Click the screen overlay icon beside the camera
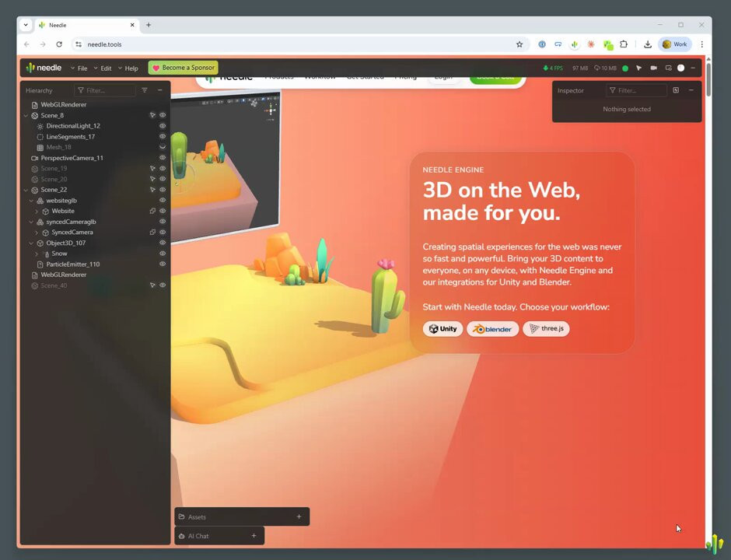Viewport: 731px width, 560px height. coord(668,68)
